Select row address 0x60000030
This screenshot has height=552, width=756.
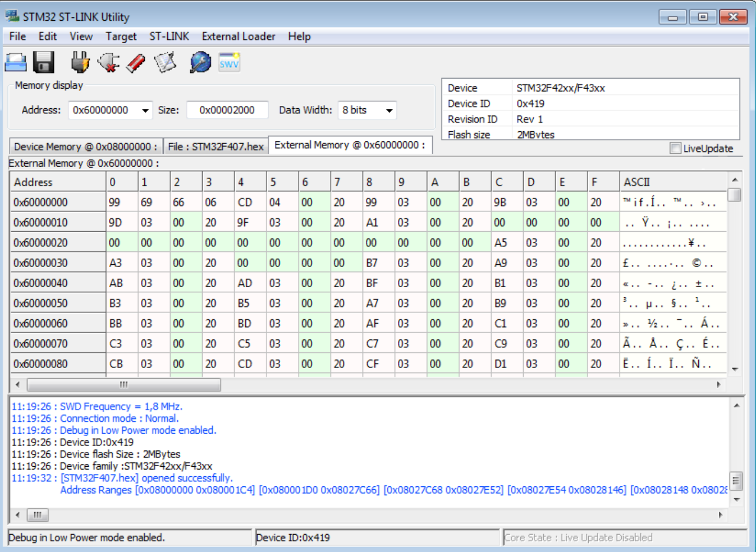click(58, 263)
